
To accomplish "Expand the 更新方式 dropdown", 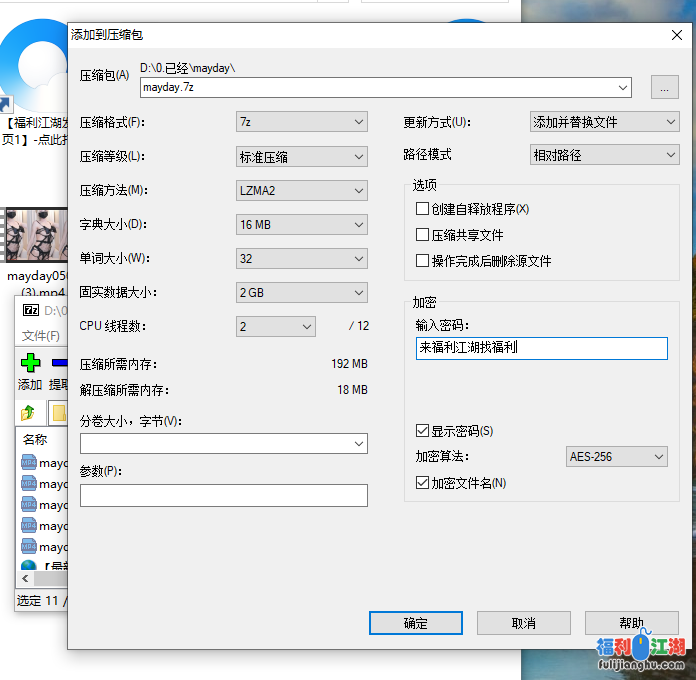I will [604, 122].
